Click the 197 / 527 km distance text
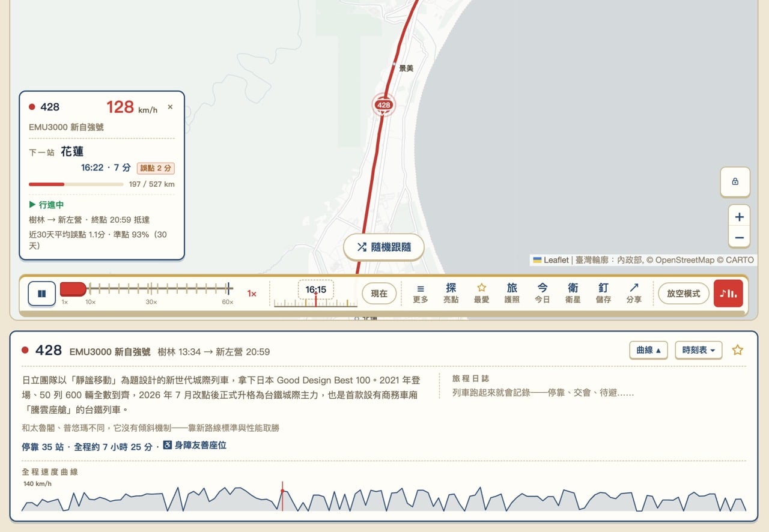 click(151, 184)
